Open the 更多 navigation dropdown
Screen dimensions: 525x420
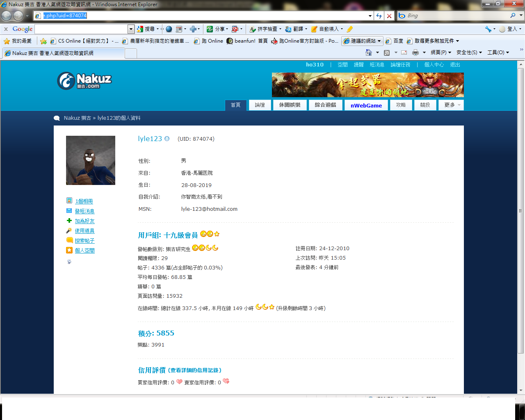coord(451,105)
